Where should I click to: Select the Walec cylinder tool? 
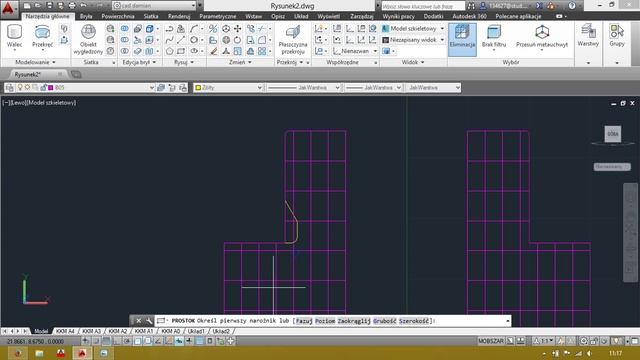point(14,37)
